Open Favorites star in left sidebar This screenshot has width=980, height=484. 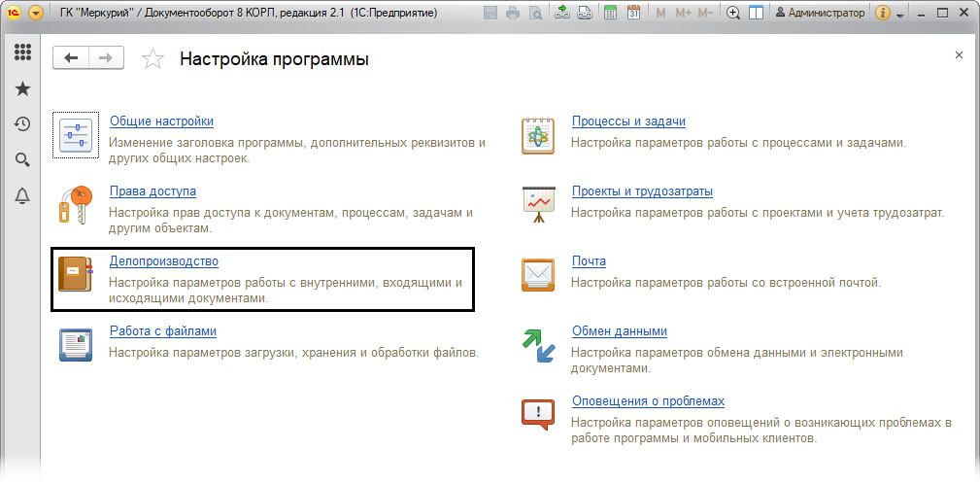21,88
